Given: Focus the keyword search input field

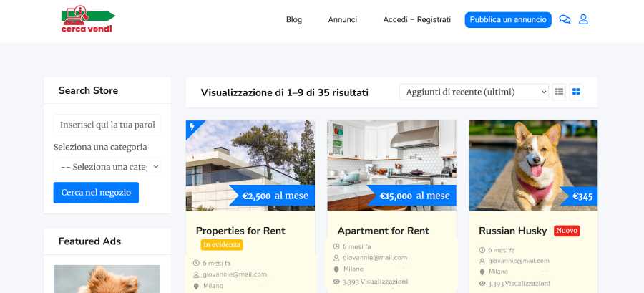Looking at the screenshot, I should pyautogui.click(x=107, y=125).
